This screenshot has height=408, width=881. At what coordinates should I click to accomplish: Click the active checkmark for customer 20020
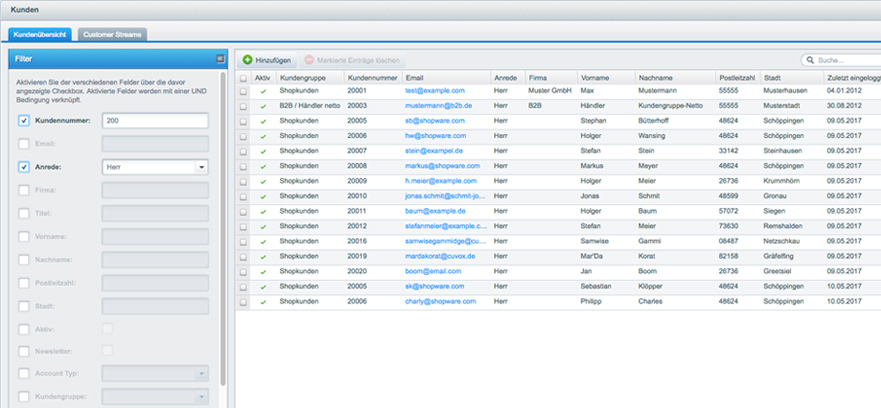(x=262, y=271)
